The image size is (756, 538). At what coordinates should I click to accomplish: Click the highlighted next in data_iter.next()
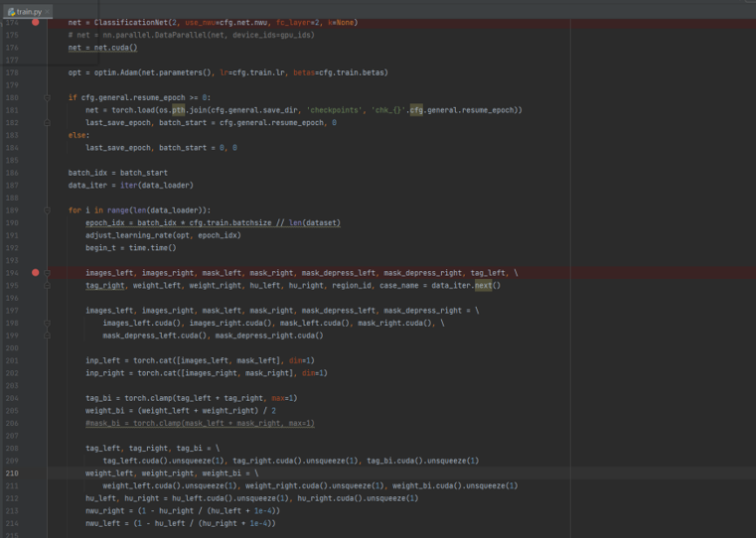click(483, 286)
